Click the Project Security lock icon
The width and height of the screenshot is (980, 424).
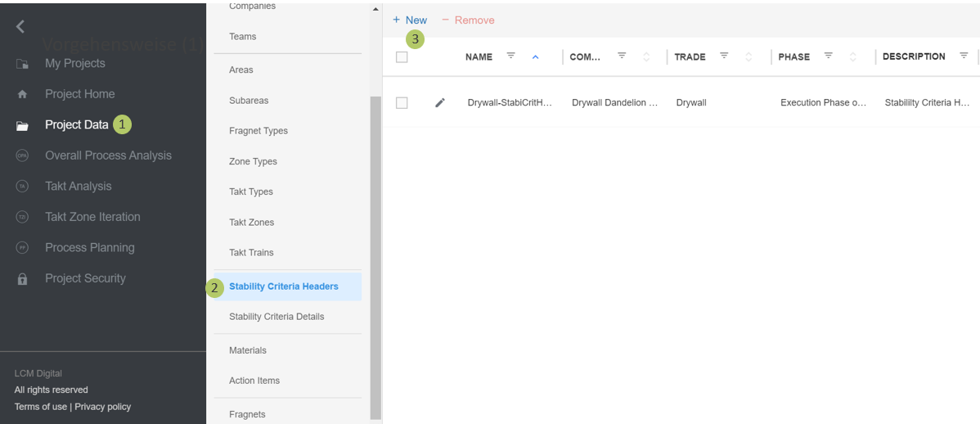coord(22,279)
